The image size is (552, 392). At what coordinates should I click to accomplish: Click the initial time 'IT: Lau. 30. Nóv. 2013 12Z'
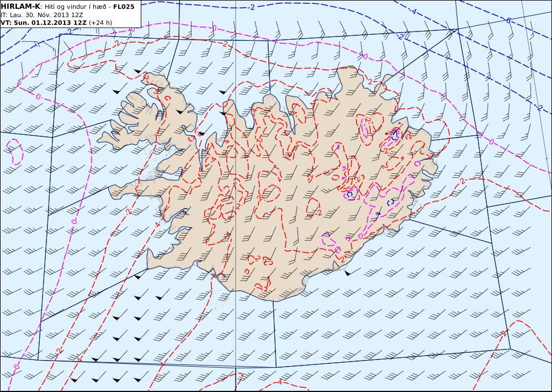(42, 15)
